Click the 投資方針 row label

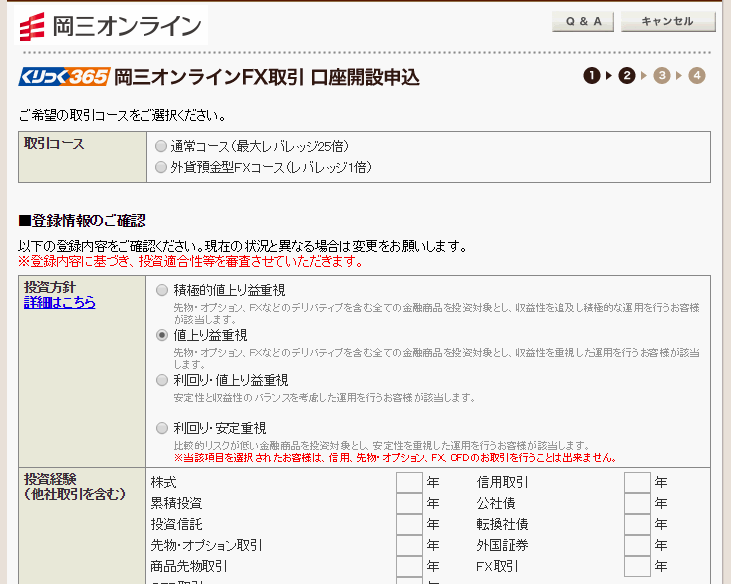(49, 287)
